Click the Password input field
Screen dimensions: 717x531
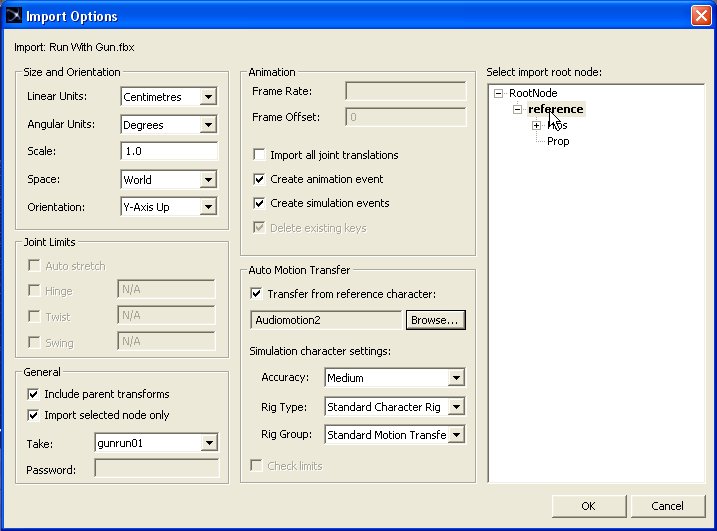click(x=156, y=469)
